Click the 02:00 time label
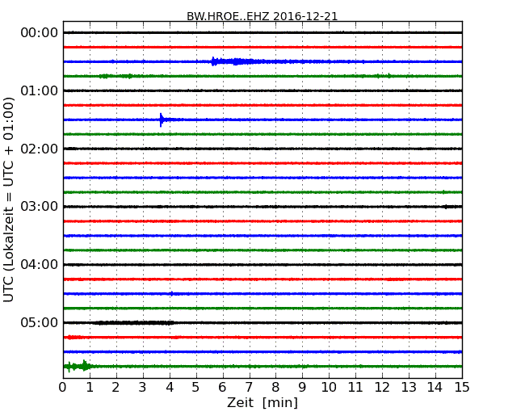 pyautogui.click(x=40, y=149)
